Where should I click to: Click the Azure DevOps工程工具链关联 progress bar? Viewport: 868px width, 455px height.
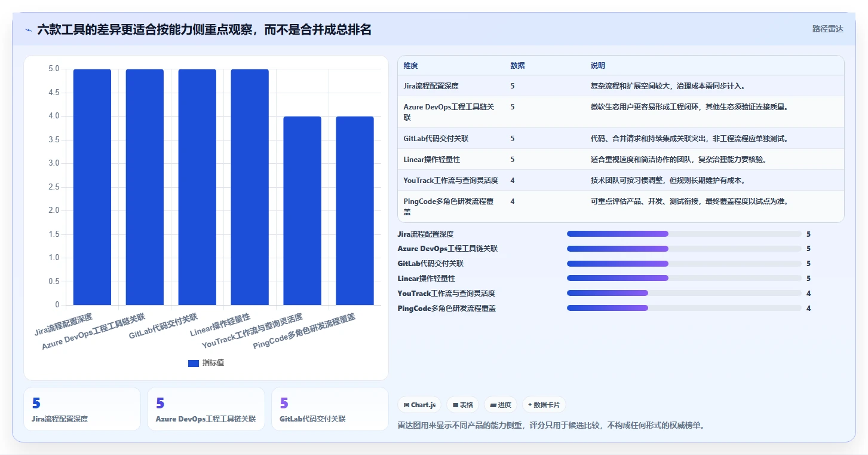point(684,249)
